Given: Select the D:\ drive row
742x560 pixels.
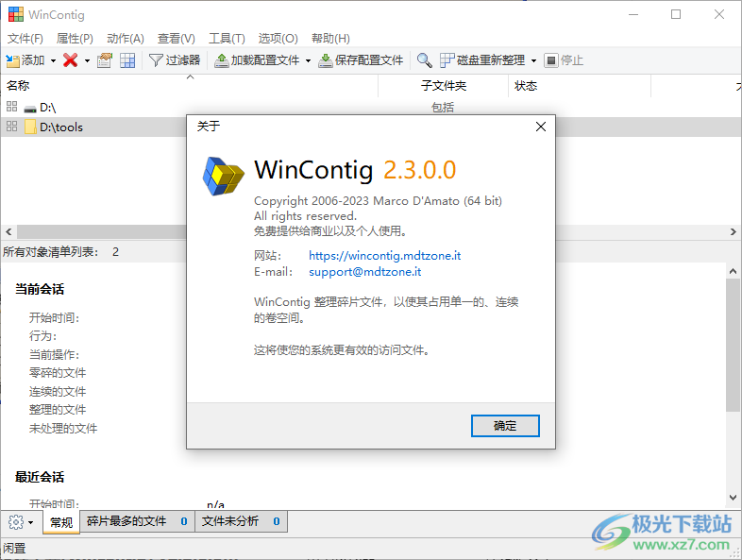Looking at the screenshot, I should [x=371, y=108].
